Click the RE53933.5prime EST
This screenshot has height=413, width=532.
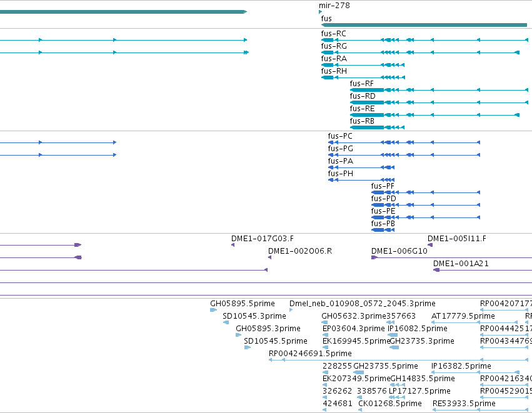coord(482,410)
